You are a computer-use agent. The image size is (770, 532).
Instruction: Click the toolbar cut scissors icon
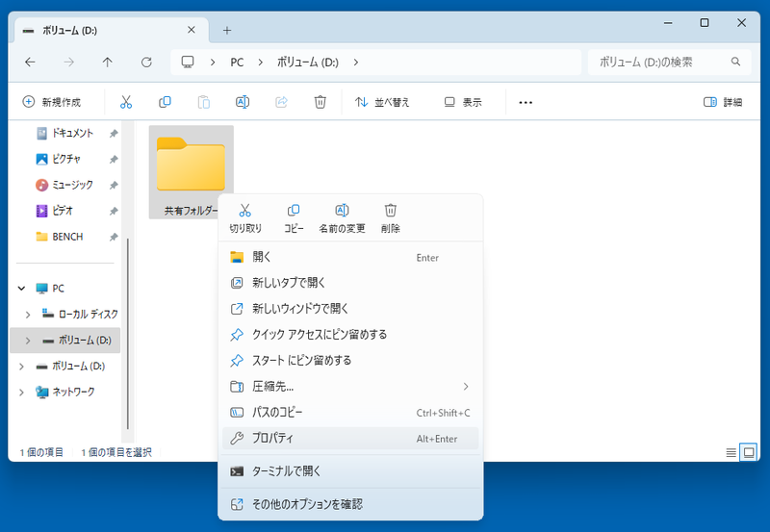click(x=126, y=102)
